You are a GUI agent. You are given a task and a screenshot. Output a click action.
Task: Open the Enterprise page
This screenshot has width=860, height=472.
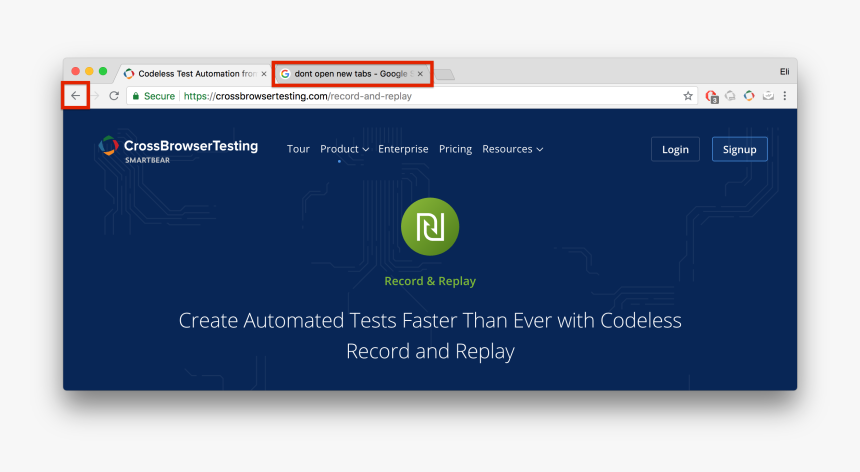[x=403, y=149]
